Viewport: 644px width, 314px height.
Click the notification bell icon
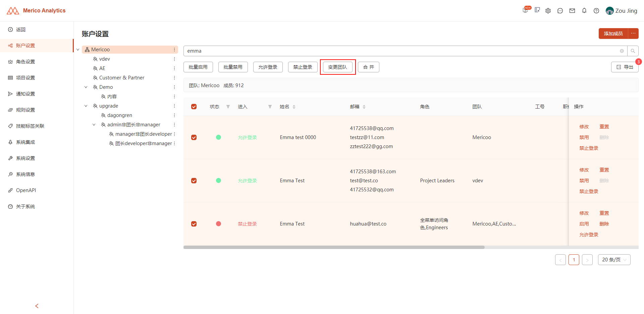click(584, 11)
